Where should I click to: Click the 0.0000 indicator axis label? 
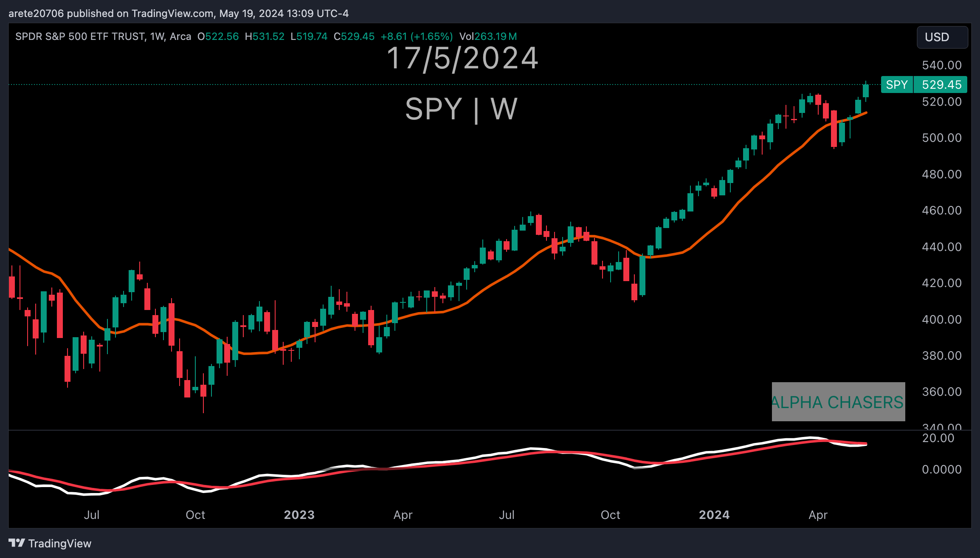942,470
